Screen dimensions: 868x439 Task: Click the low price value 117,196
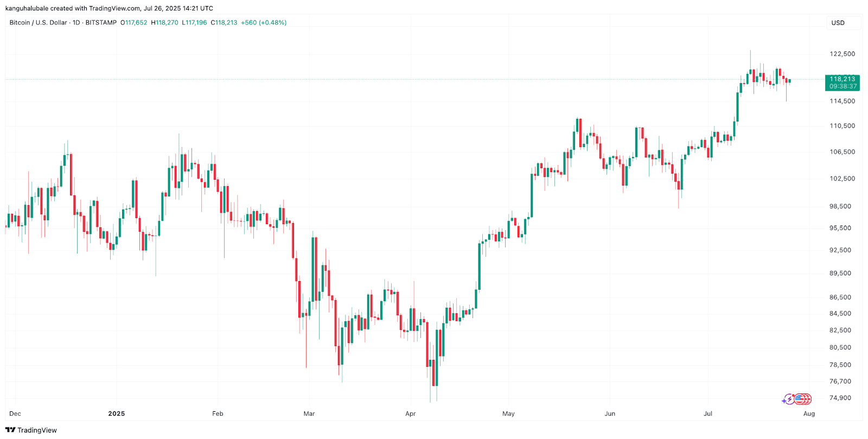(x=196, y=23)
